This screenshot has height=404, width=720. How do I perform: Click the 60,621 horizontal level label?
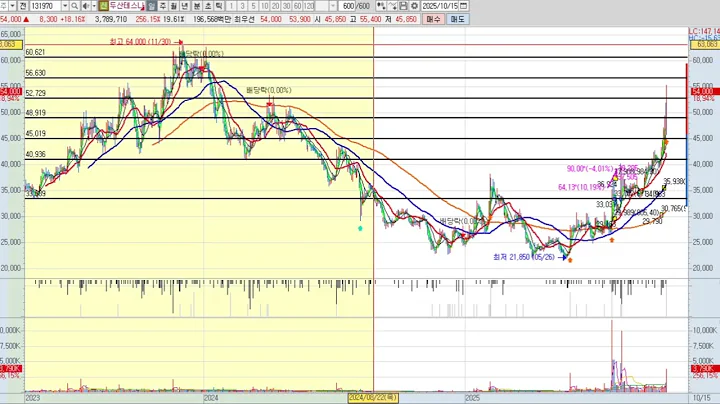[35, 52]
